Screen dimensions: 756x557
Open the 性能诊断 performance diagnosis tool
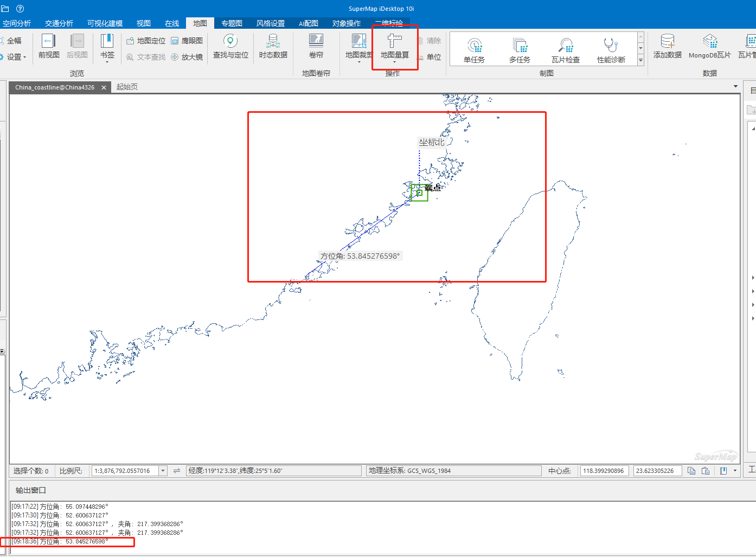click(611, 50)
